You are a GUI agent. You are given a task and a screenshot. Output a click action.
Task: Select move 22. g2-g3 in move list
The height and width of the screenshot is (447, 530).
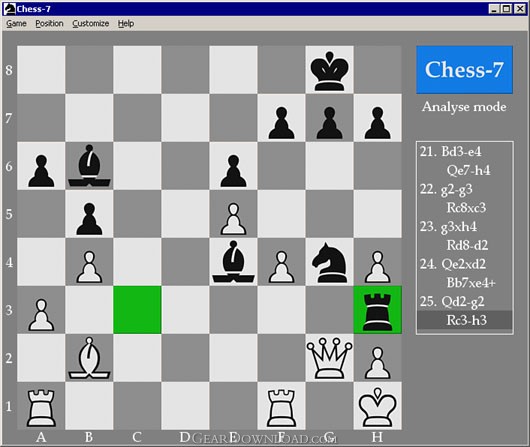[446, 189]
